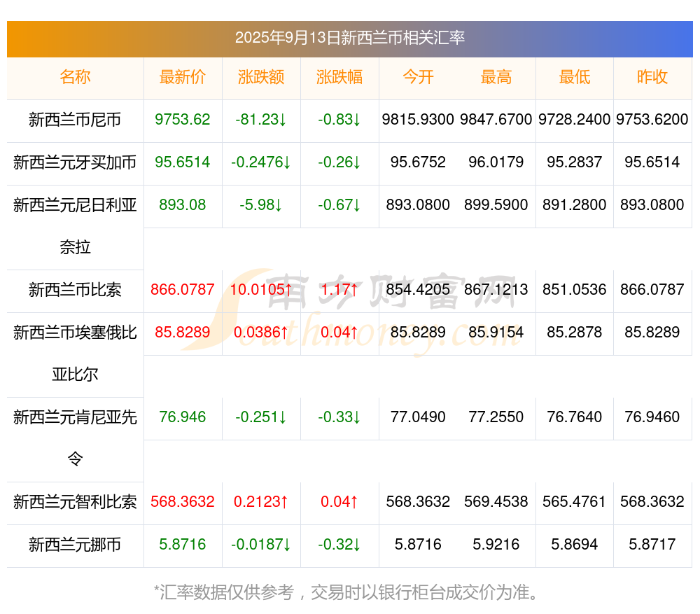This screenshot has height=614, width=700.
Task: Click the high value 867.1213
Action: pos(496,289)
